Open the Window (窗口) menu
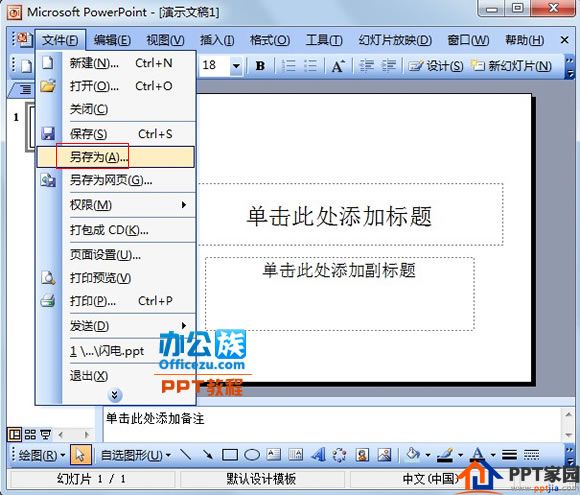The width and height of the screenshot is (580, 495). click(x=468, y=40)
